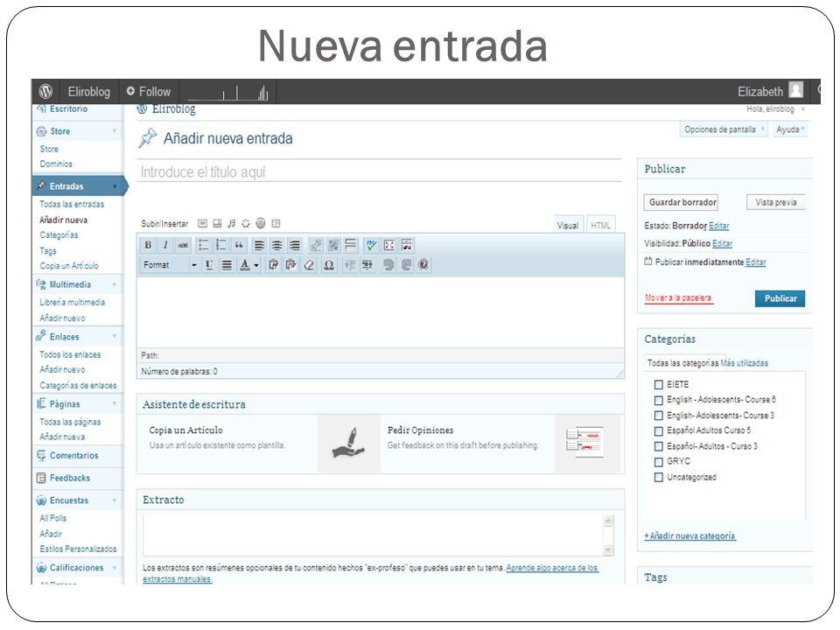The width and height of the screenshot is (840, 630).
Task: Open Comentarios in the sidebar menu
Action: [73, 455]
